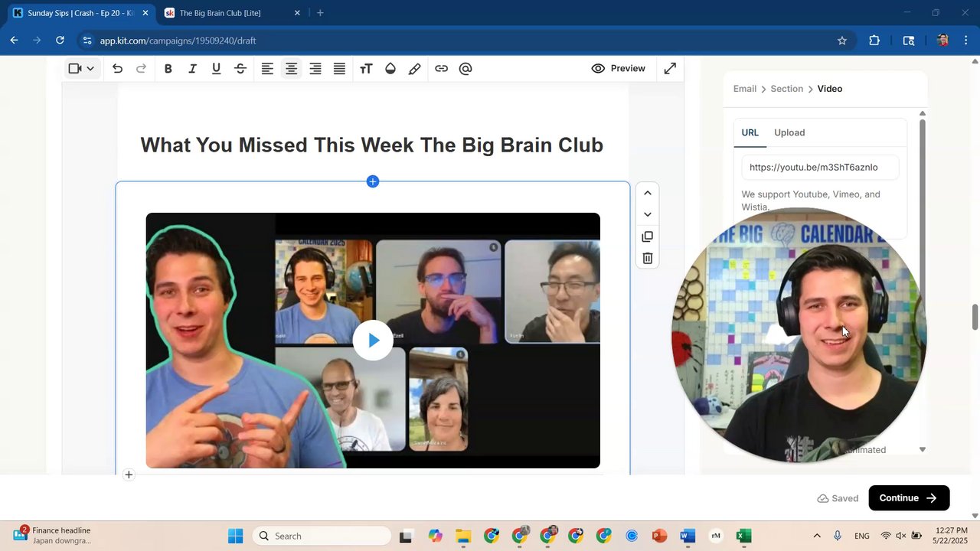Open the taskbar clock and calendar
The height and width of the screenshot is (551, 980).
[x=949, y=536]
